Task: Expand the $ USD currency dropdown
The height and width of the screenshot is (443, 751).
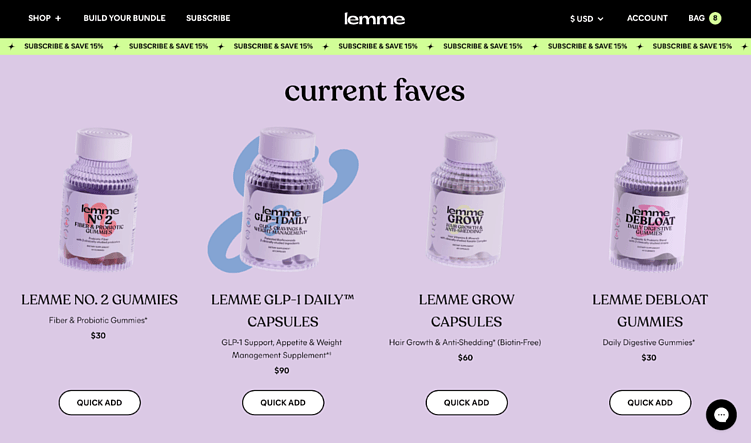Action: (586, 19)
